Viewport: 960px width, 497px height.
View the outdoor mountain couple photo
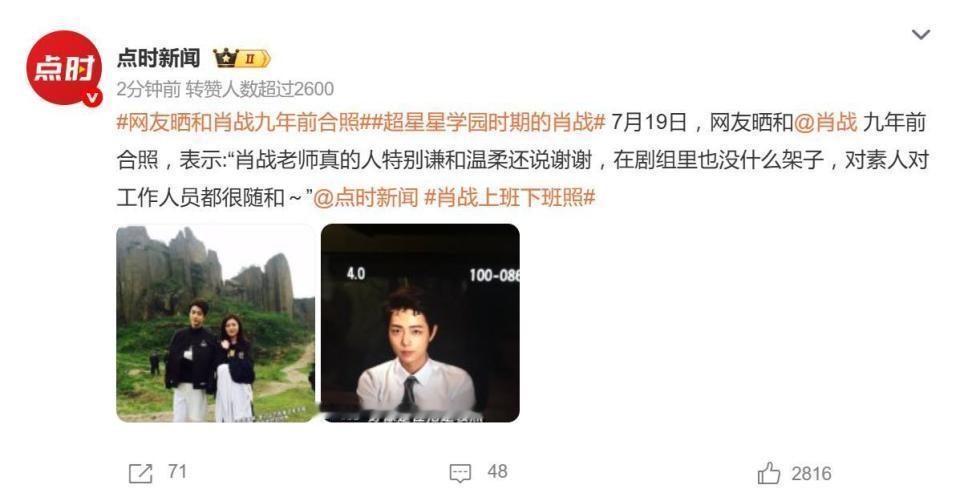(216, 323)
